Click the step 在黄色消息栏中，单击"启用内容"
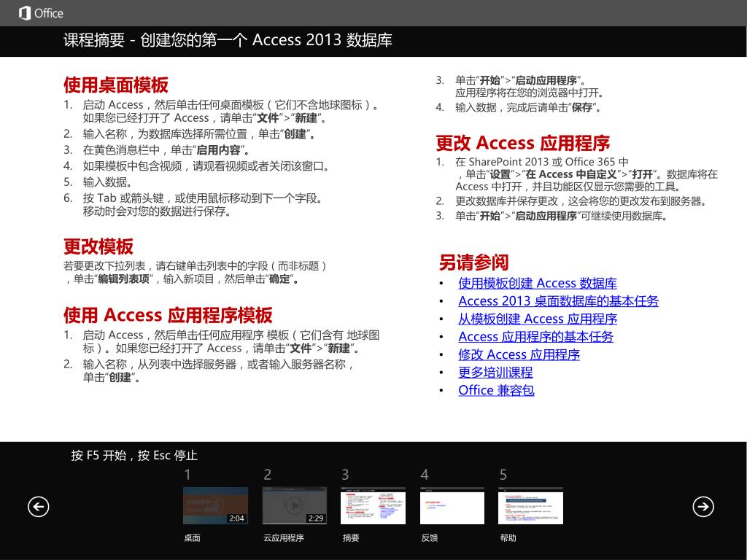Viewport: 747px width, 560px height. pyautogui.click(x=166, y=150)
